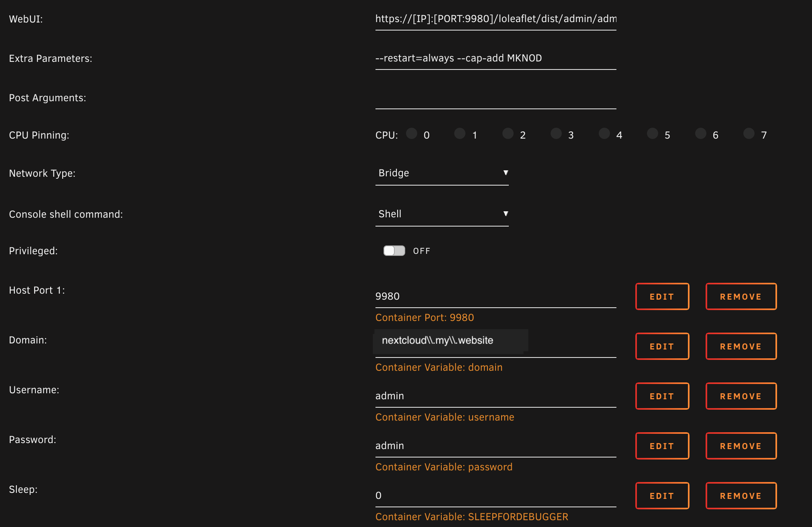Check the CPU 3 pinning checkbox
The image size is (812, 527).
coord(556,134)
